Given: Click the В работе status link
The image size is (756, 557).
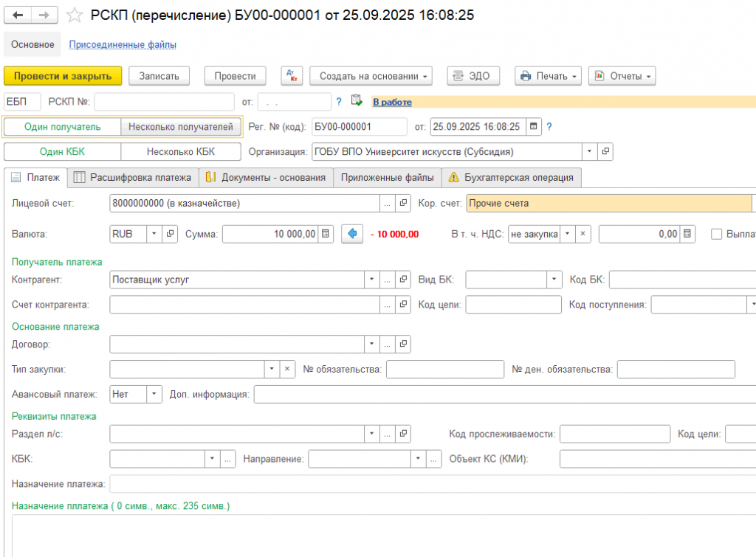Looking at the screenshot, I should coord(393,102).
